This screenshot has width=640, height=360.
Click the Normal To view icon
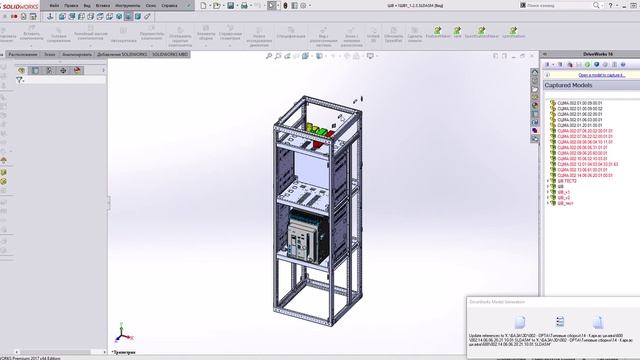(50, 17)
